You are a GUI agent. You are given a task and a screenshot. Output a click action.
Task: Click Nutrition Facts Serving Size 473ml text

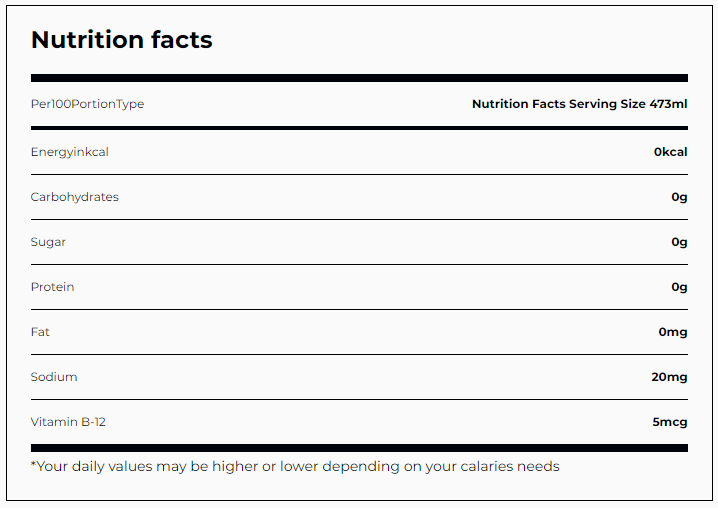point(580,104)
